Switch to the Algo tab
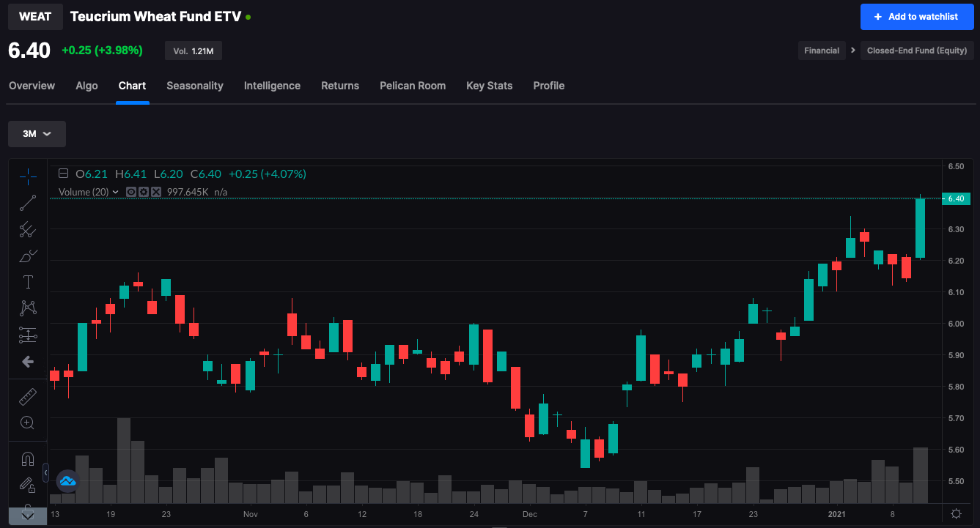 coord(86,86)
